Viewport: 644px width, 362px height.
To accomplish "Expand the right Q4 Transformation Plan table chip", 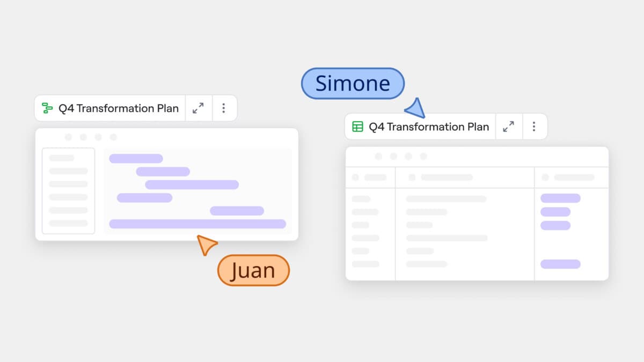I will pos(509,127).
